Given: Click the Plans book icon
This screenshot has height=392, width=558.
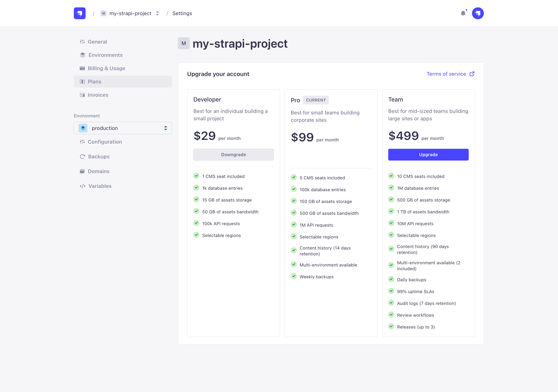Looking at the screenshot, I should [82, 81].
